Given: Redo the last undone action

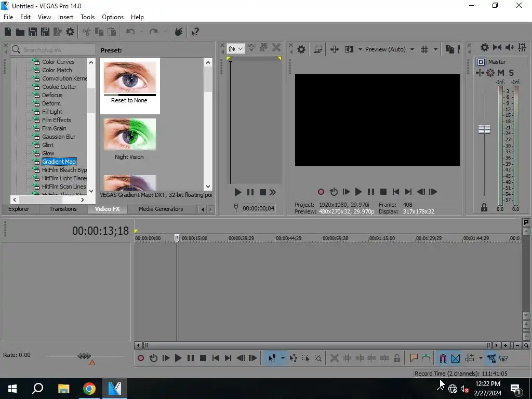Looking at the screenshot, I should click(x=154, y=32).
